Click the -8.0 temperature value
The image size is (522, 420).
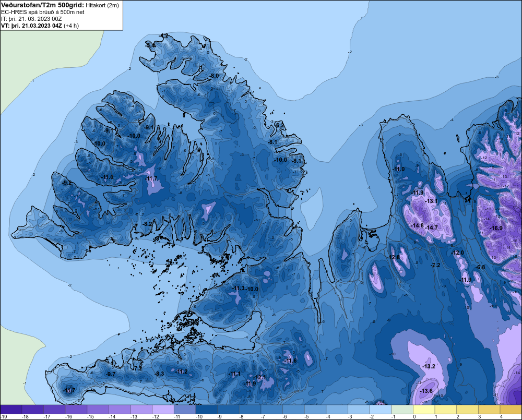[x=213, y=76]
